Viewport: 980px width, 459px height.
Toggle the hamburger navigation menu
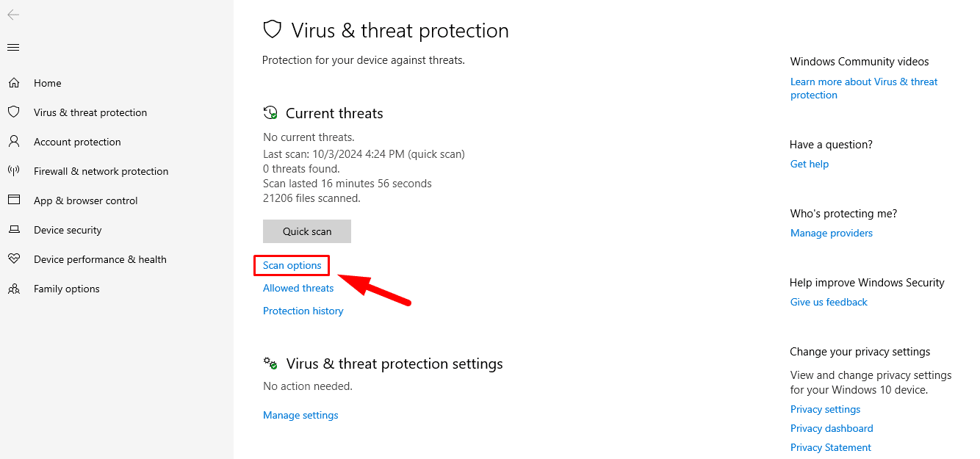point(13,48)
